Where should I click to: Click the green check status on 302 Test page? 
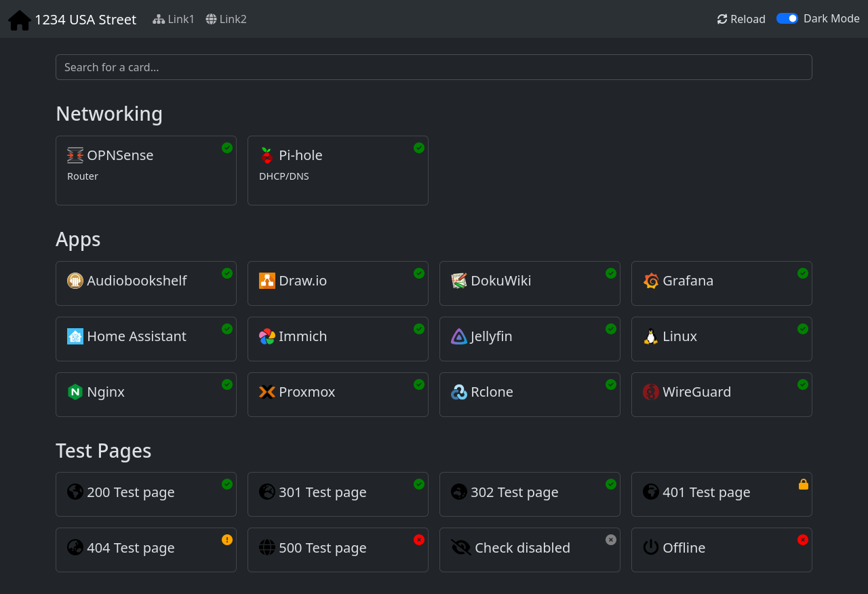[611, 484]
